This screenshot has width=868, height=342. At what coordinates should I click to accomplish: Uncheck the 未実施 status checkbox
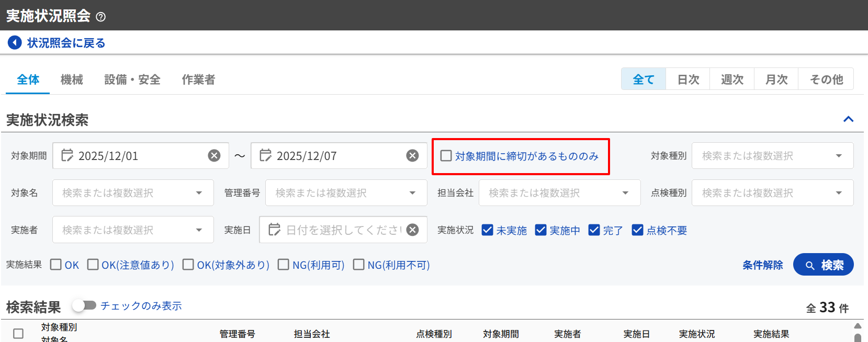[487, 230]
